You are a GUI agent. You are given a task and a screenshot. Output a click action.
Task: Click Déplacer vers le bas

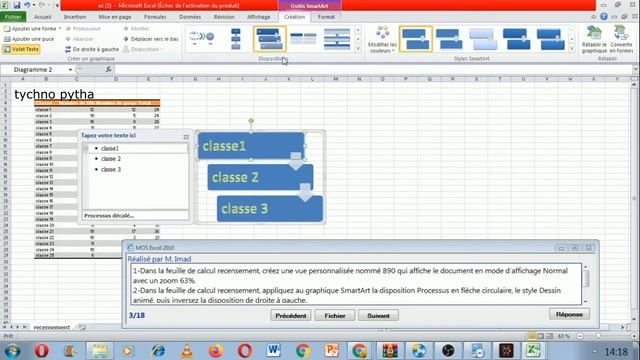151,39
